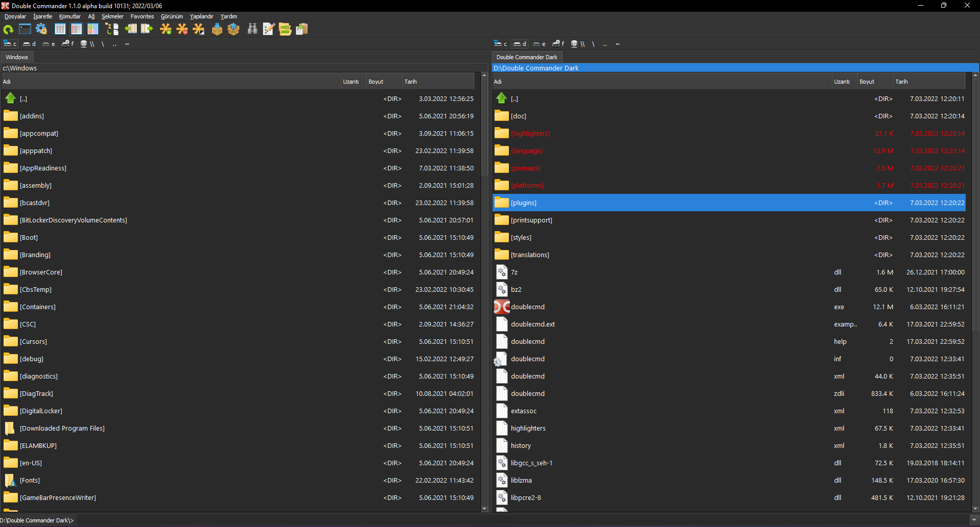Image resolution: width=980 pixels, height=527 pixels.
Task: Open command line history dropdown arrow
Action: 974,520
